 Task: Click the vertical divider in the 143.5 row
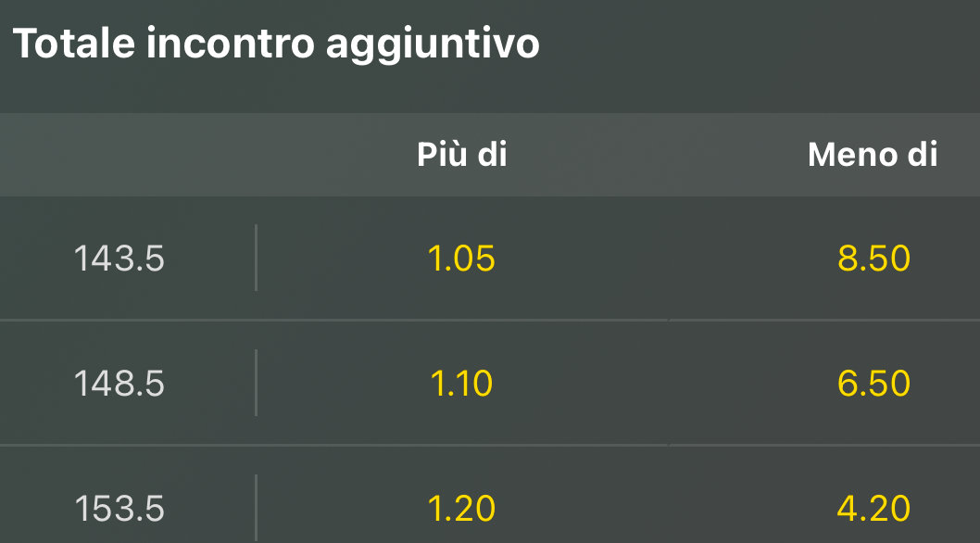point(256,258)
